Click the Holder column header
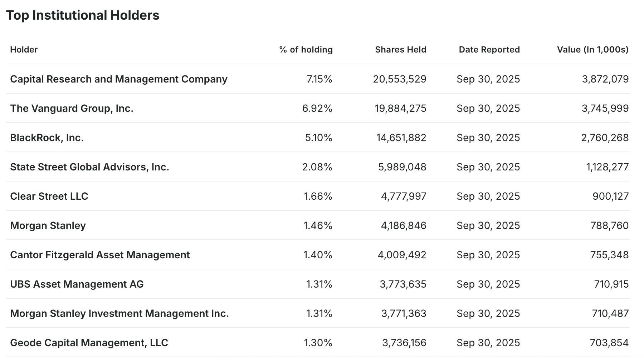Image resolution: width=644 pixels, height=358 pixels. coord(24,49)
